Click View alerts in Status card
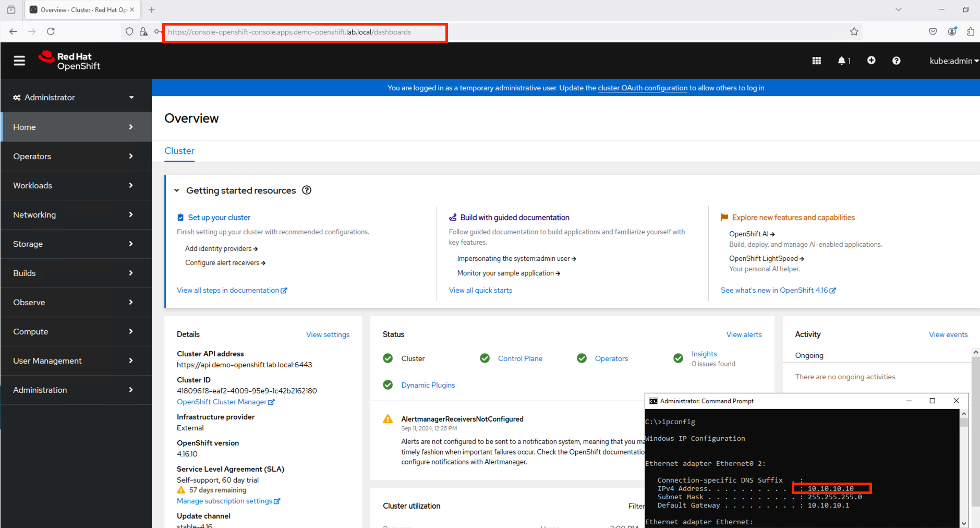Screen dimensions: 980x528 pos(744,334)
